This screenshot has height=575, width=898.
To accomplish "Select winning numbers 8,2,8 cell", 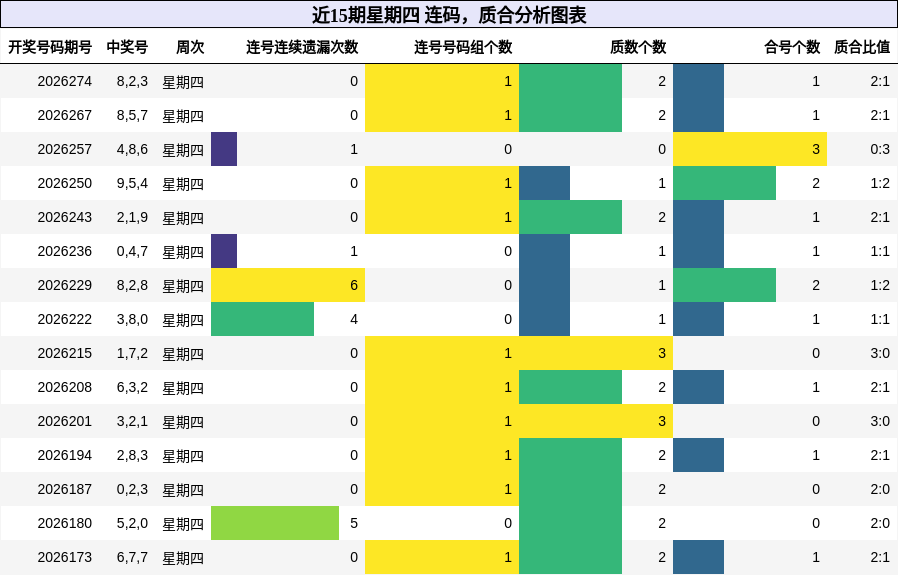I will coord(132,285).
